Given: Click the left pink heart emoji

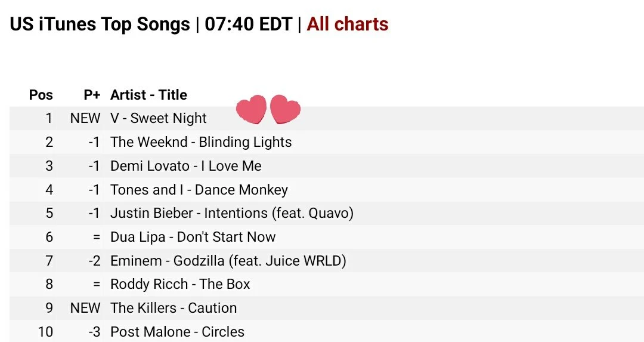Looking at the screenshot, I should pyautogui.click(x=251, y=110).
